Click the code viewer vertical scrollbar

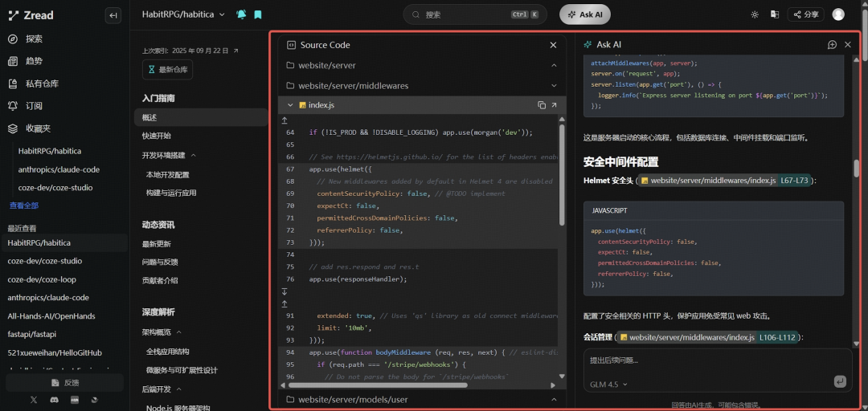tap(562, 175)
